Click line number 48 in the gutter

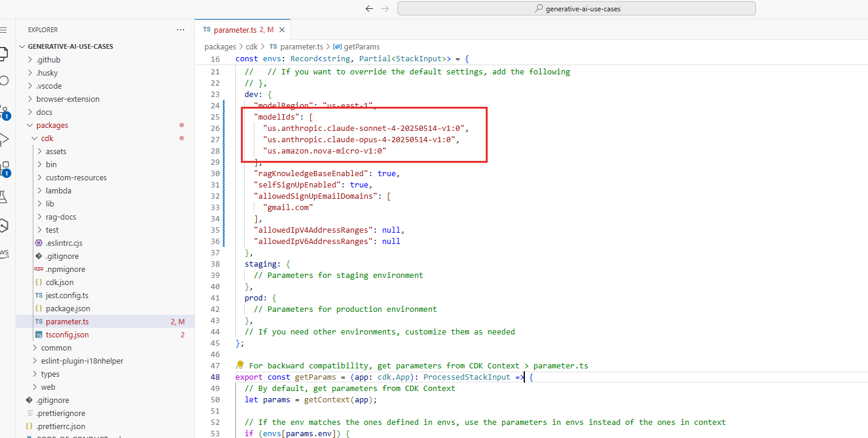[x=215, y=377]
